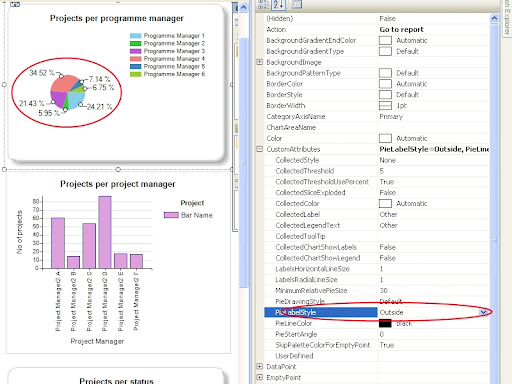Click the BorderColor Automatic swatch

(x=385, y=84)
